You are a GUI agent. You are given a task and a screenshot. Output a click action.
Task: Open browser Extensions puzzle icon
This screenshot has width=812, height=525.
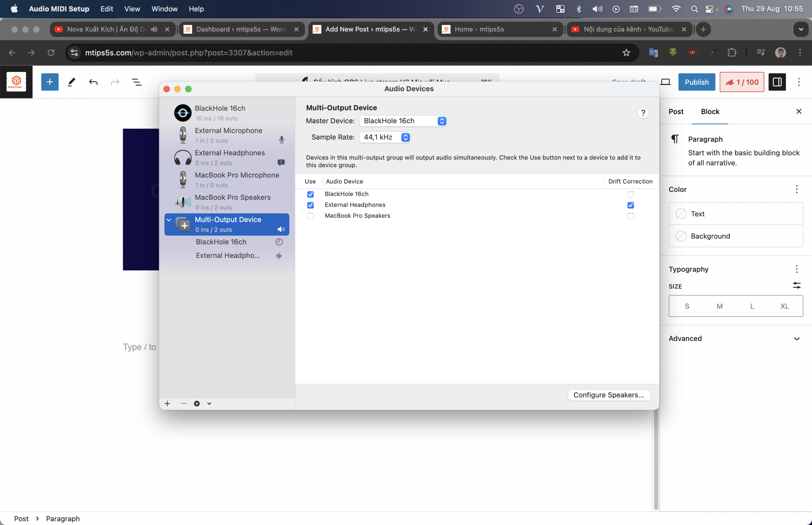731,53
